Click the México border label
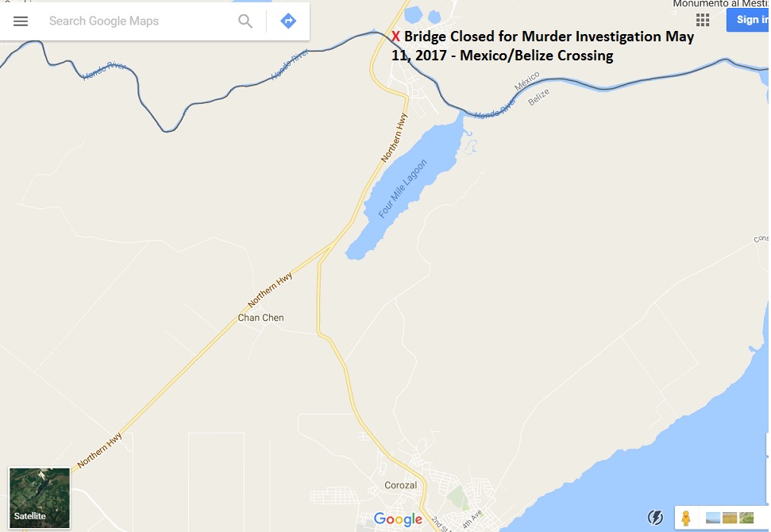The width and height of the screenshot is (771, 532). (527, 81)
